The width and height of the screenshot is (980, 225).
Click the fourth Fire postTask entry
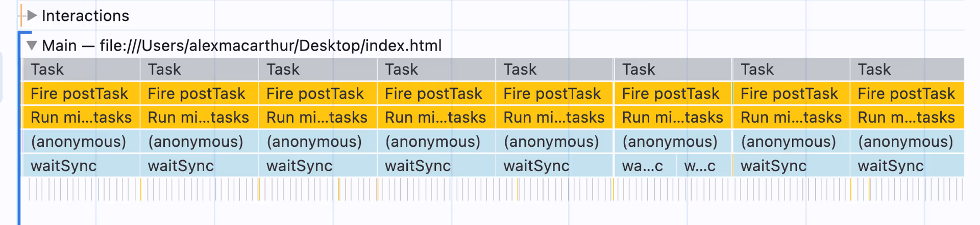(436, 94)
